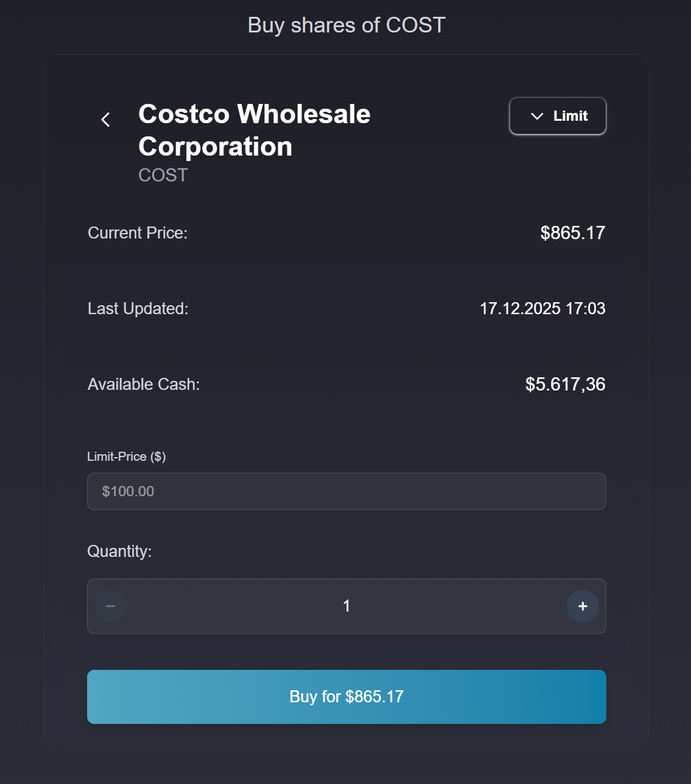Click the Limit-Price input field
The image size is (691, 784).
pos(346,491)
